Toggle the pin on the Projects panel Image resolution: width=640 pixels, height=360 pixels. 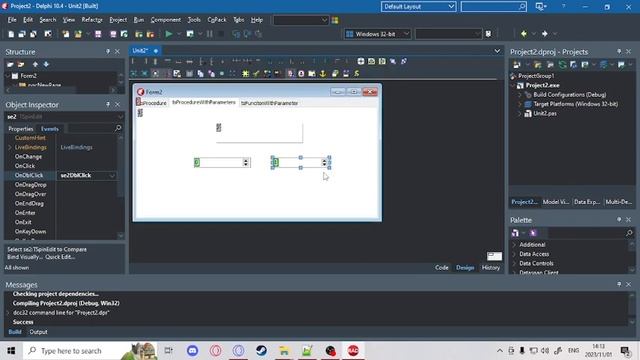619,51
